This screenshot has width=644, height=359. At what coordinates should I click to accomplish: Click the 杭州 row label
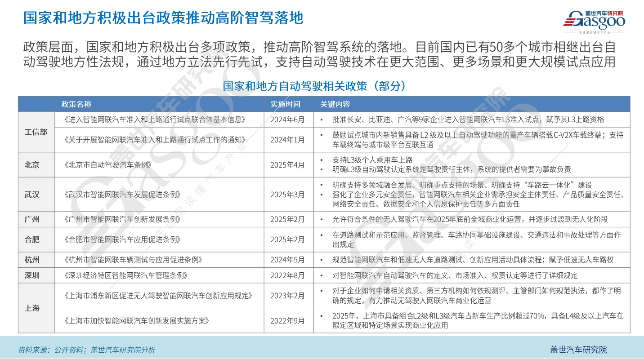pos(32,260)
